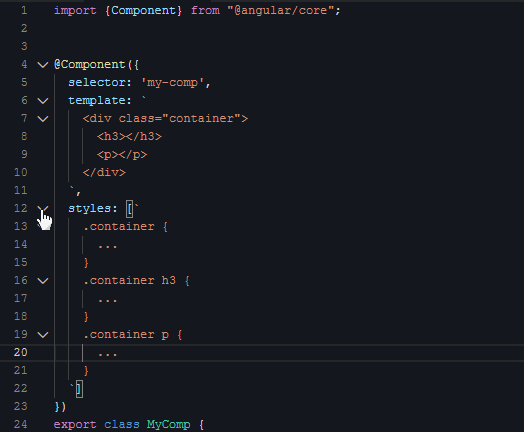
Task: Click line number 24 in the gutter
Action: [x=20, y=425]
